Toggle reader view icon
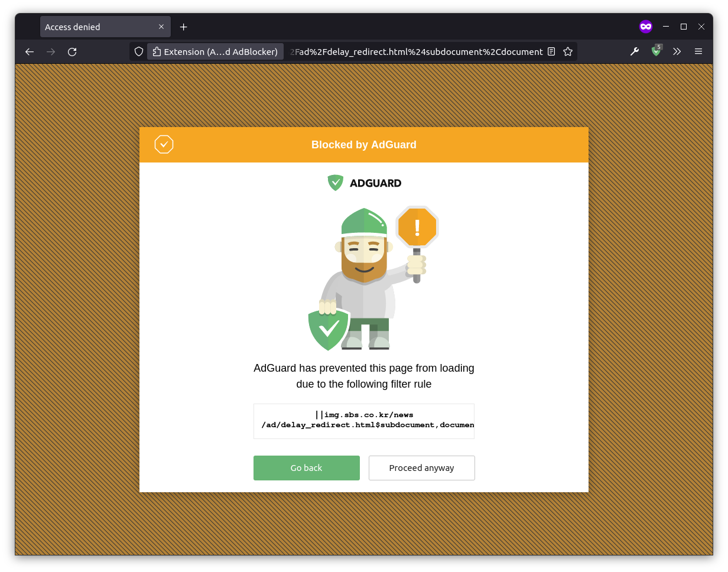The image size is (728, 572). tap(551, 51)
